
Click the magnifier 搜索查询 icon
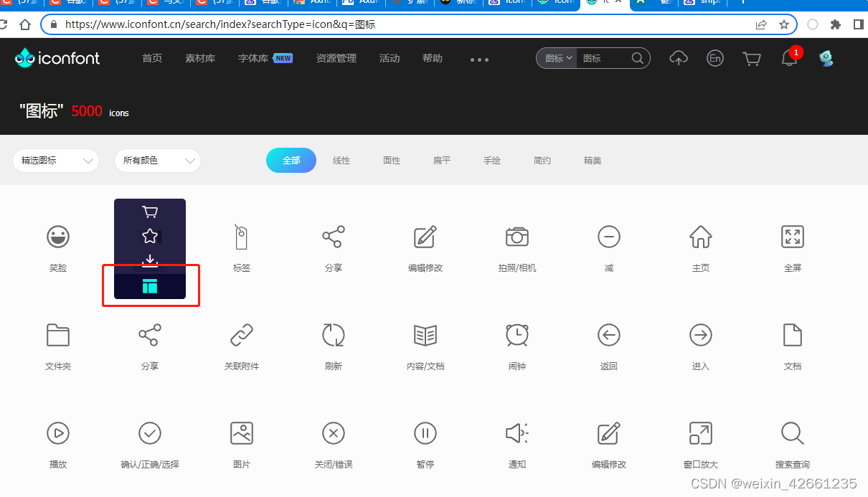click(x=792, y=433)
